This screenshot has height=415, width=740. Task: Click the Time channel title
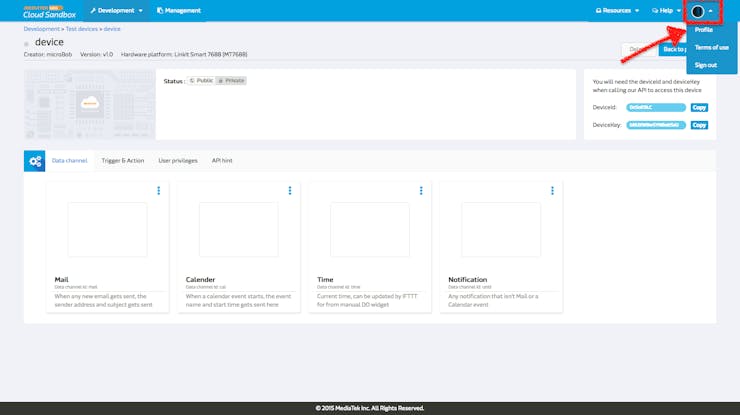[x=325, y=279]
